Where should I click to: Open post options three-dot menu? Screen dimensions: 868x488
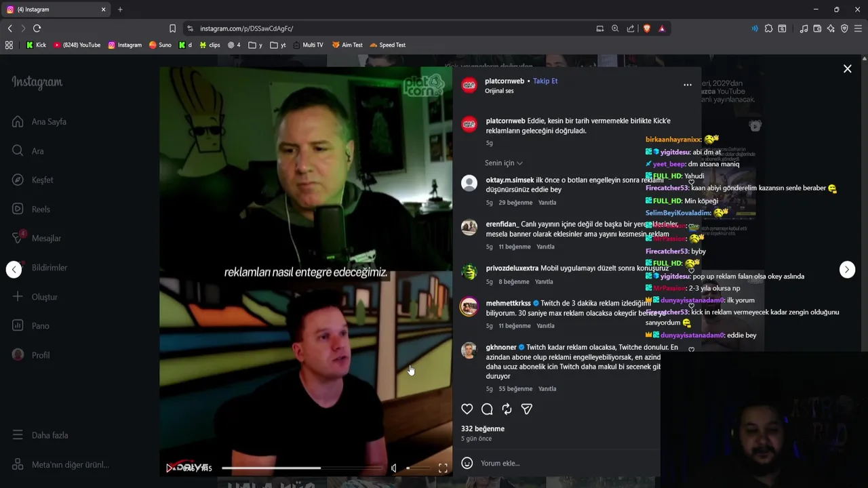688,85
